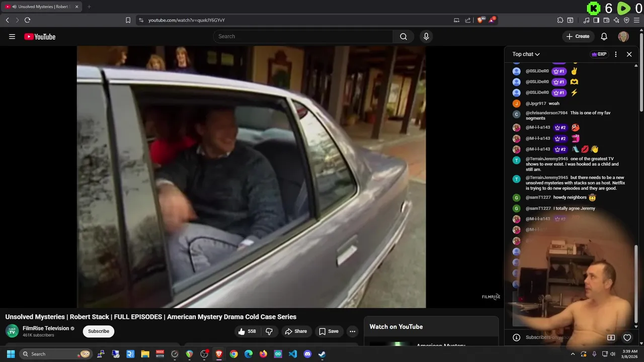Viewport: 644px width, 362px height.
Task: Select the Unsolved Mysteries browser tab
Action: [42, 7]
